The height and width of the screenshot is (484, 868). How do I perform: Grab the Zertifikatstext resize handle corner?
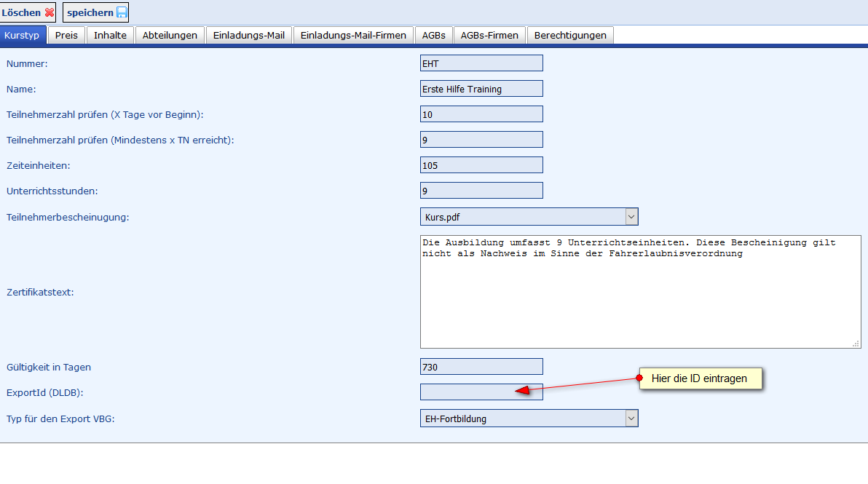[x=856, y=344]
